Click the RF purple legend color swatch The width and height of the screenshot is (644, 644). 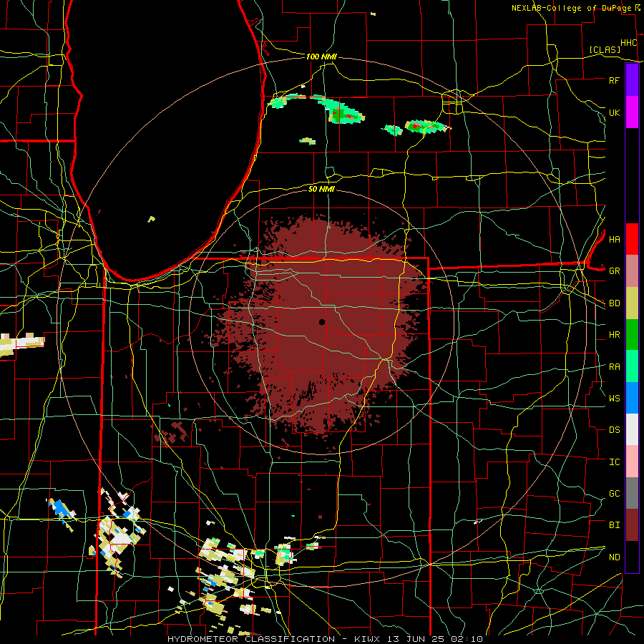click(x=632, y=80)
